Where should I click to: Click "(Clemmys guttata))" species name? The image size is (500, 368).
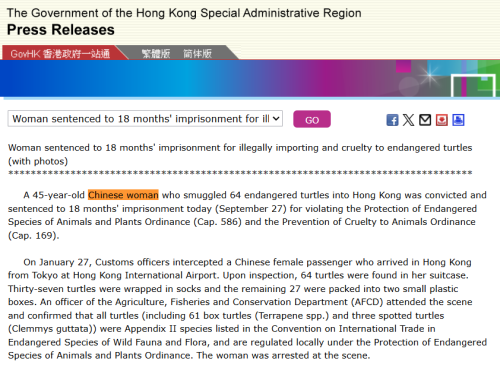[x=52, y=329]
